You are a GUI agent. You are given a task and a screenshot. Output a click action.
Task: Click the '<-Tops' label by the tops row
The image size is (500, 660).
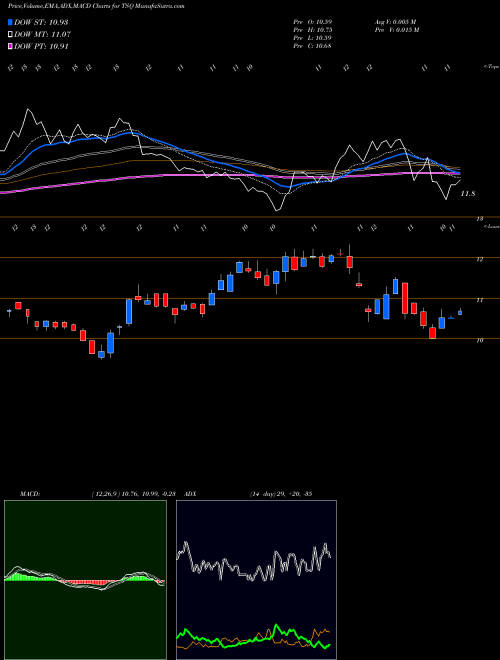[x=491, y=67]
